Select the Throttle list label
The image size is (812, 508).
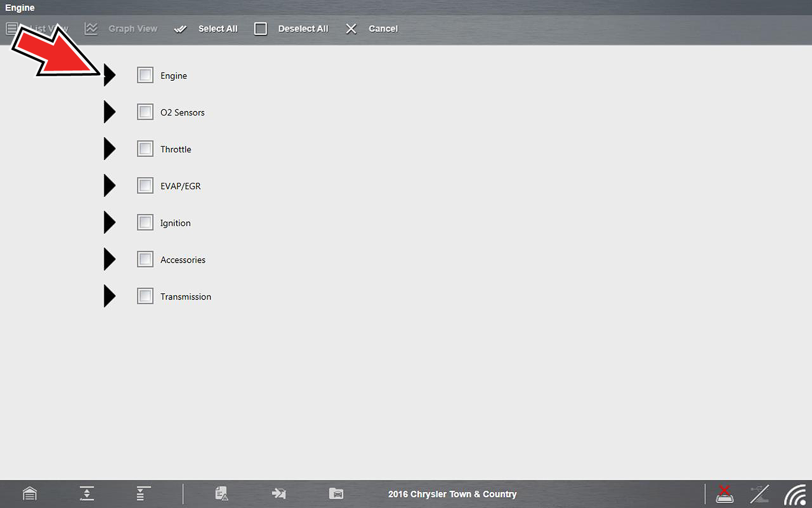(176, 149)
